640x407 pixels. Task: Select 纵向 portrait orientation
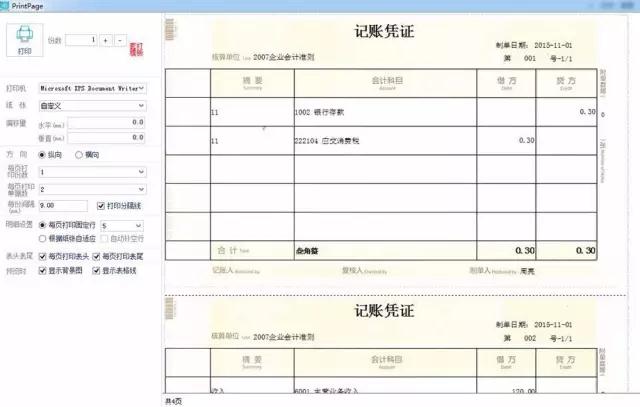coord(42,155)
